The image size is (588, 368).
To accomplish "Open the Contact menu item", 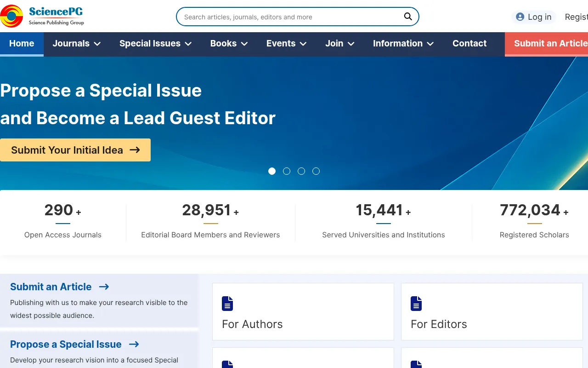I will [469, 44].
